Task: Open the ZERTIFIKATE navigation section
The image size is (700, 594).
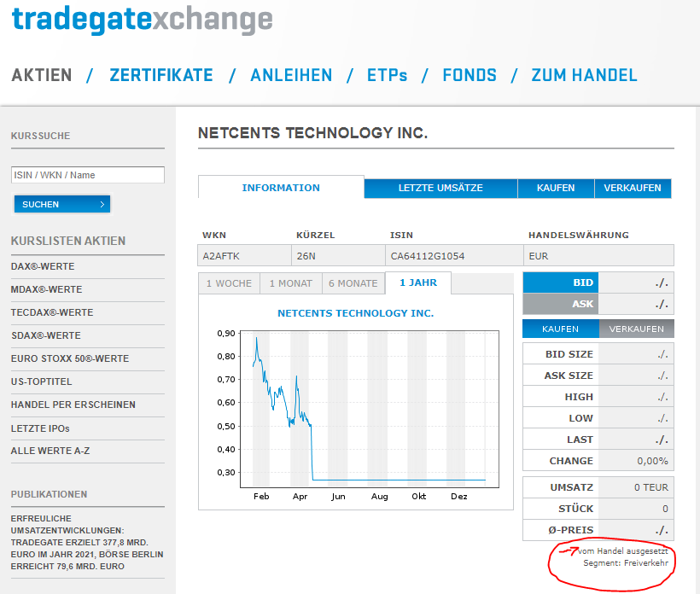Action: coord(161,75)
